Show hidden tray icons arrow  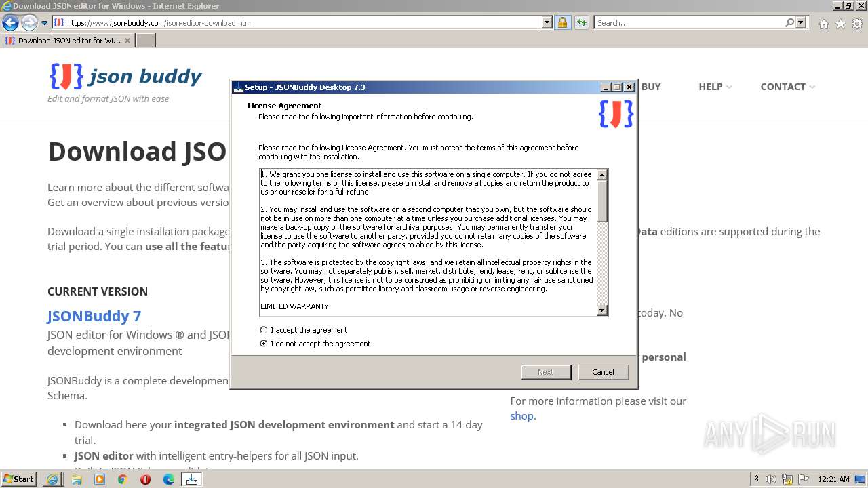coord(757,479)
